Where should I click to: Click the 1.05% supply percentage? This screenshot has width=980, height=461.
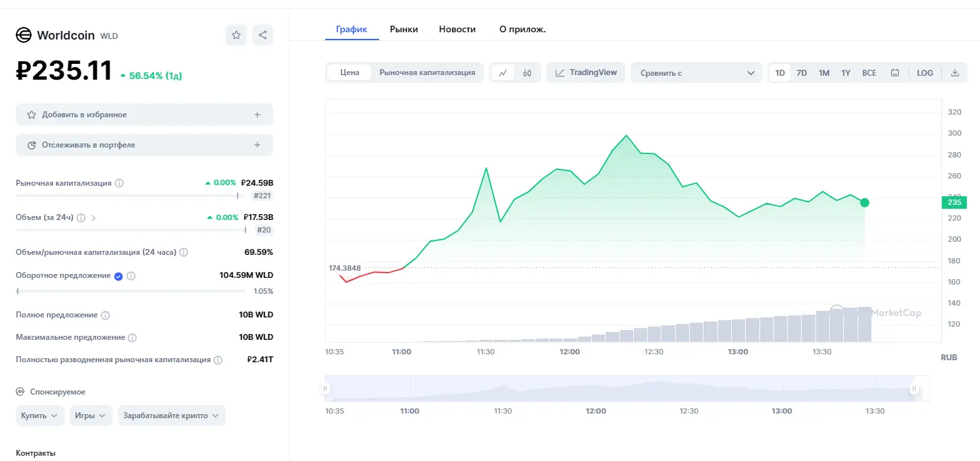pos(263,291)
